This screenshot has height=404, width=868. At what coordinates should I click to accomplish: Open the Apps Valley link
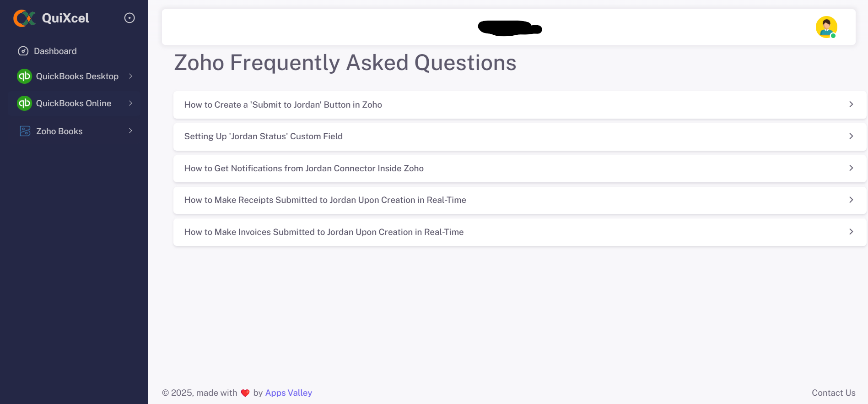[289, 393]
